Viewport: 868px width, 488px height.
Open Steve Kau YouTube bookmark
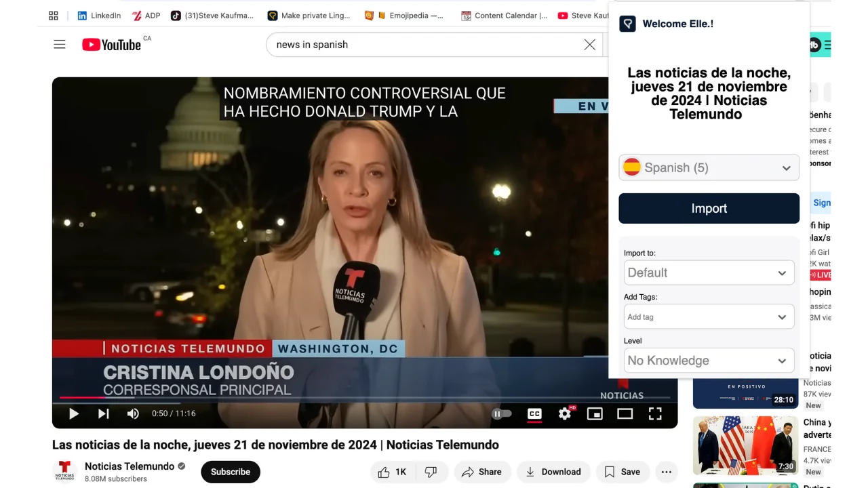(x=583, y=16)
